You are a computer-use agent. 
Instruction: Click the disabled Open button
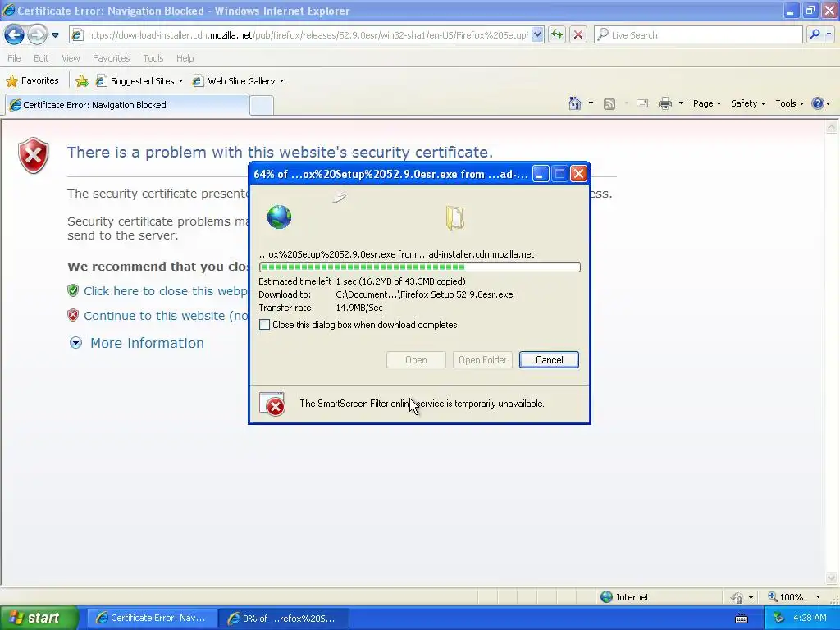coord(416,360)
